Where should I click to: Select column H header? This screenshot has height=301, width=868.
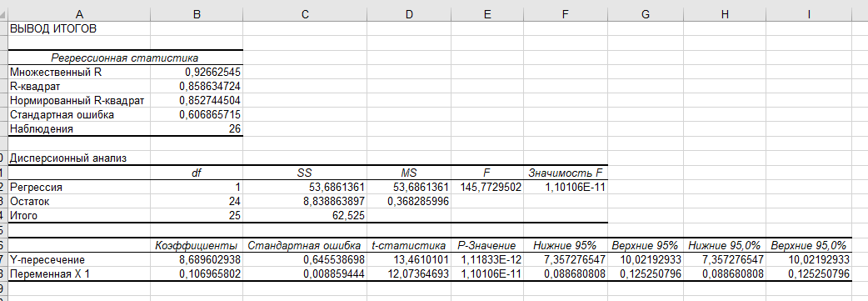[725, 15]
